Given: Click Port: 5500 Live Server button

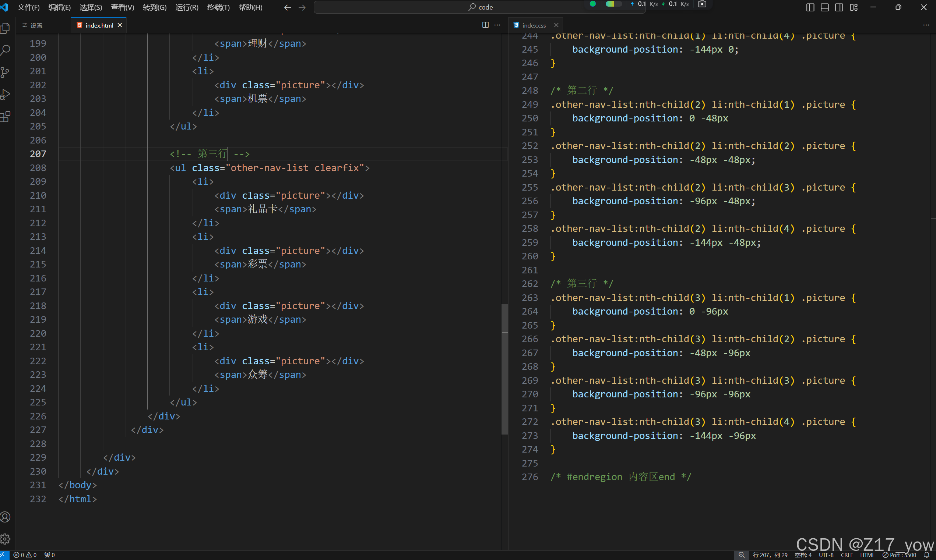Looking at the screenshot, I should tap(900, 555).
